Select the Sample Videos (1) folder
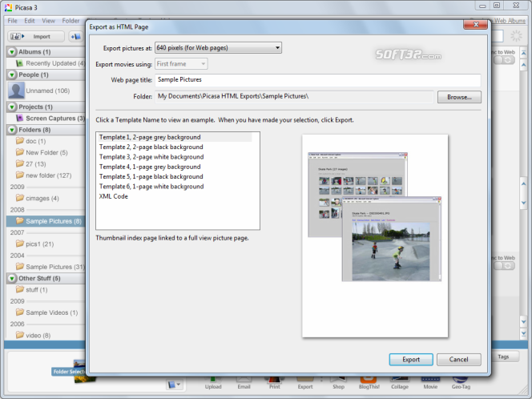Screen dimensions: 532x399 coord(46,312)
